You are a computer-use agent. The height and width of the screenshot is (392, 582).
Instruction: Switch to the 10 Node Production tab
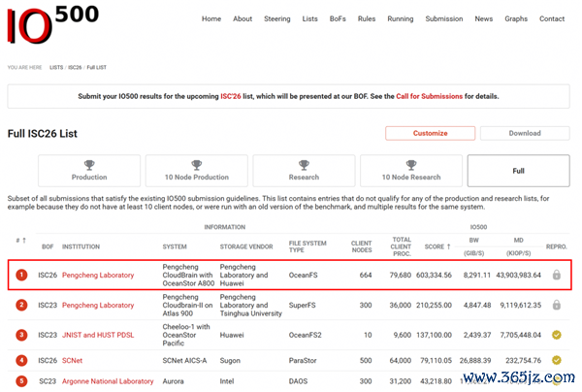tap(197, 171)
